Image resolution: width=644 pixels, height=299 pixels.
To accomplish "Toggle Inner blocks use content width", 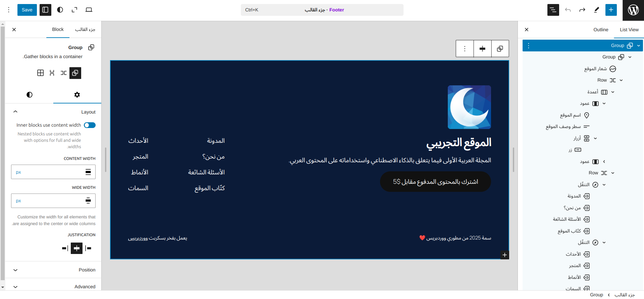I will pos(90,125).
